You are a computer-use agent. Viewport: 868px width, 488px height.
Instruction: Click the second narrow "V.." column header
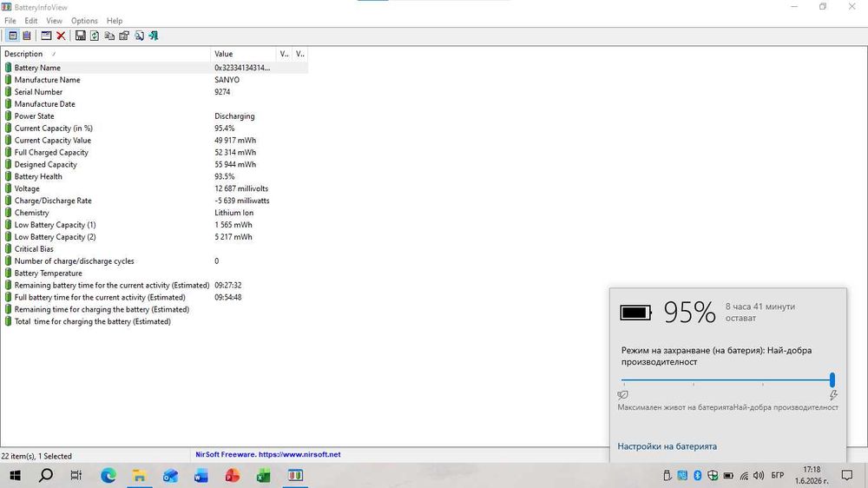pyautogui.click(x=300, y=54)
